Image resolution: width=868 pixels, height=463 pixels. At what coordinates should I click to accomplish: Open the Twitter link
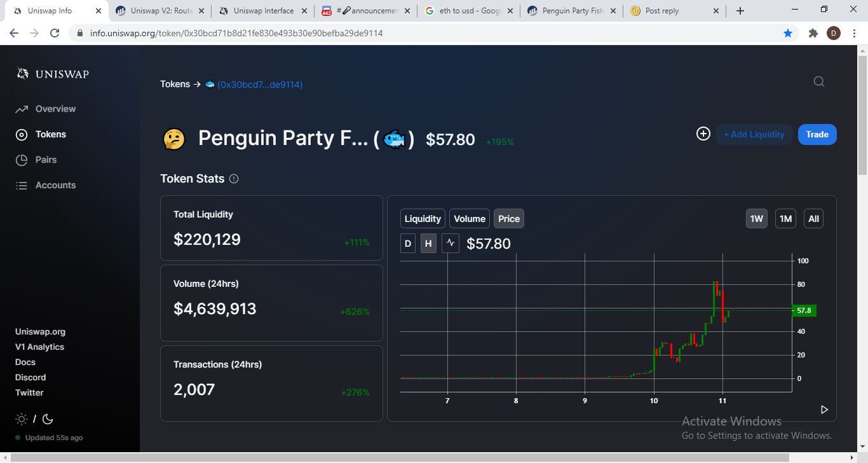coord(29,392)
